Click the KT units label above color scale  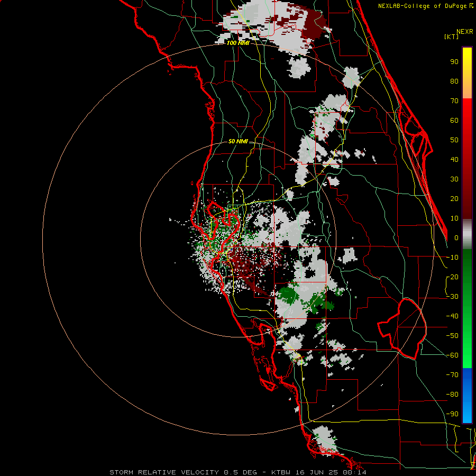tap(452, 36)
